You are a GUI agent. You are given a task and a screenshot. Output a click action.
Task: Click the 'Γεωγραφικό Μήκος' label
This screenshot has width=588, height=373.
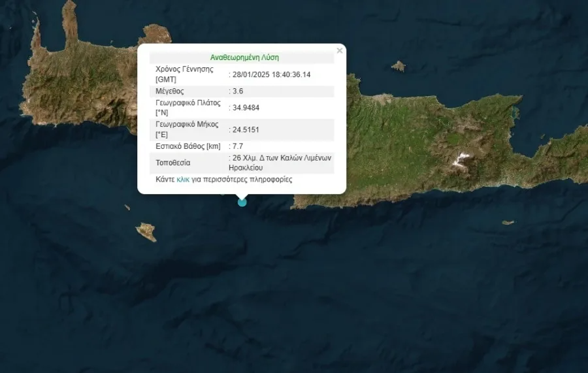(x=187, y=124)
